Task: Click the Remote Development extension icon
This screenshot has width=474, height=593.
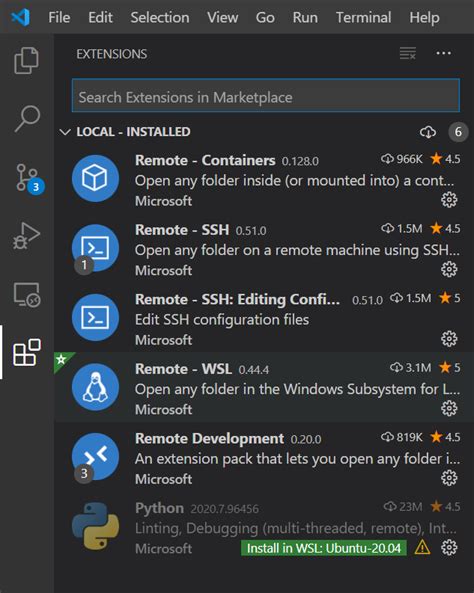Action: coord(95,456)
